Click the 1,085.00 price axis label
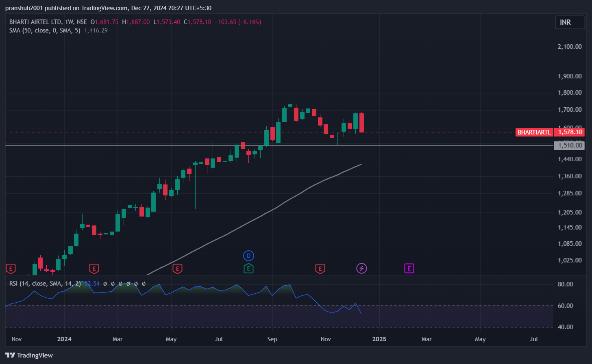 point(570,244)
